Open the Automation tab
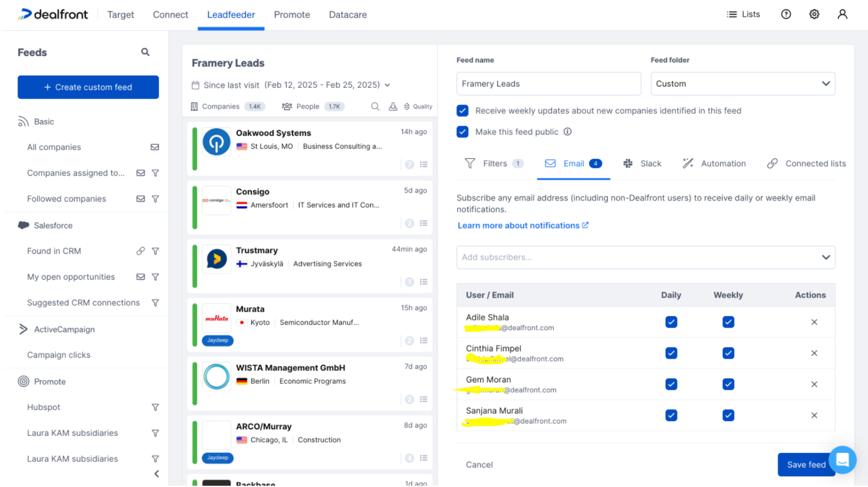 point(714,163)
